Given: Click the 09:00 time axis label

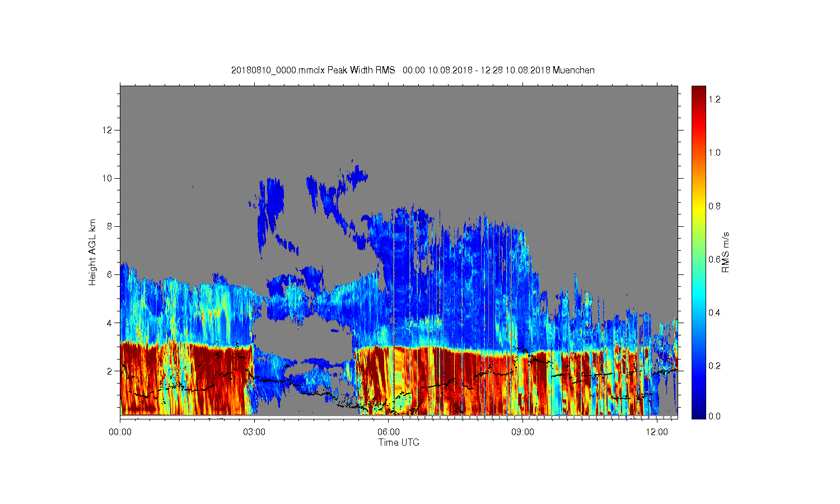Looking at the screenshot, I should coord(522,432).
